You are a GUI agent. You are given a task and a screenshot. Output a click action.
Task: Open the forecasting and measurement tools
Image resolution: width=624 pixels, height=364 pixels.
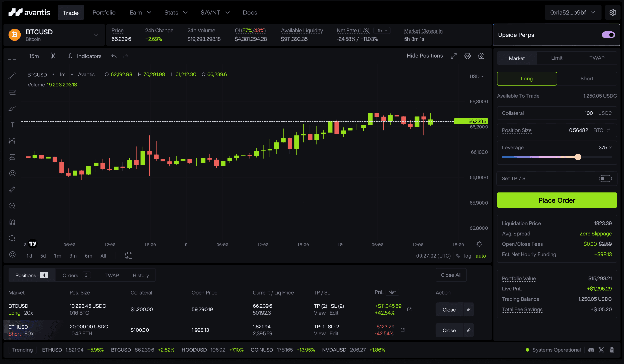12,157
